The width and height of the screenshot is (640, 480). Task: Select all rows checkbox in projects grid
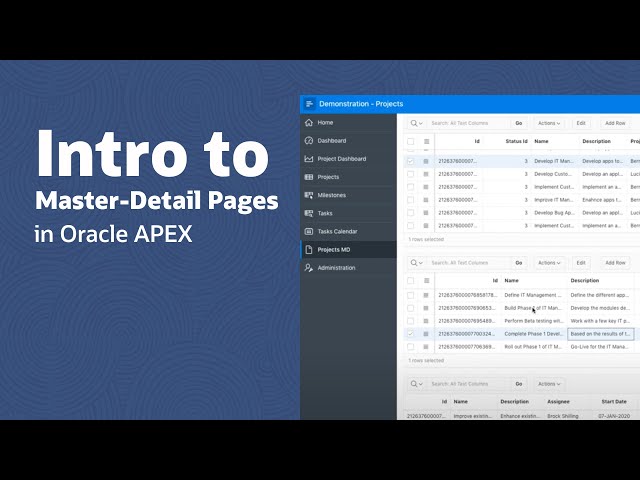(411, 141)
